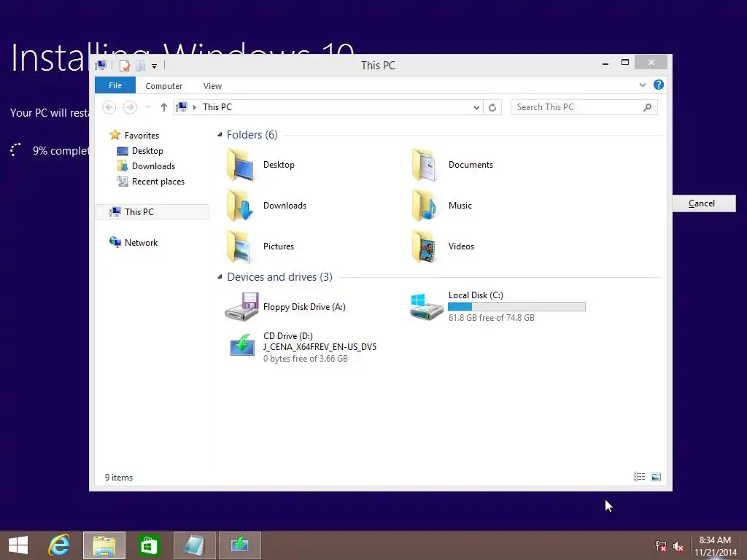
Task: Open the Desktop folder icon
Action: click(x=241, y=165)
